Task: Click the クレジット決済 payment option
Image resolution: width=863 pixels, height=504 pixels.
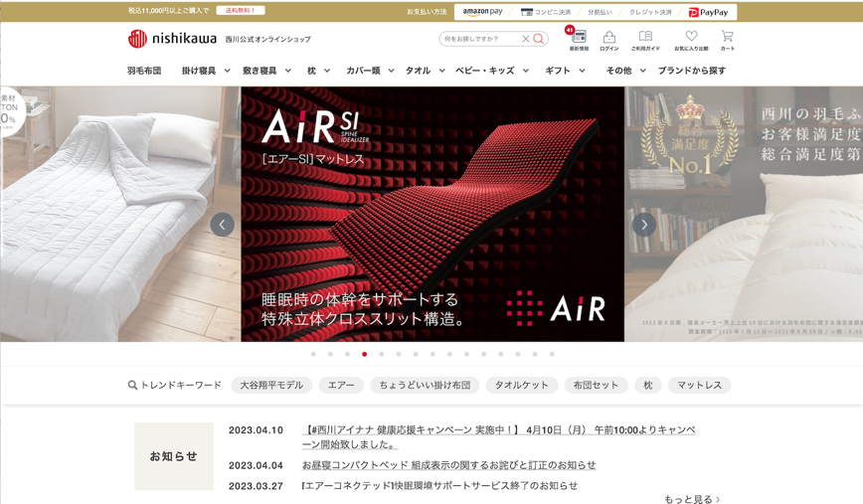Action: click(x=650, y=12)
